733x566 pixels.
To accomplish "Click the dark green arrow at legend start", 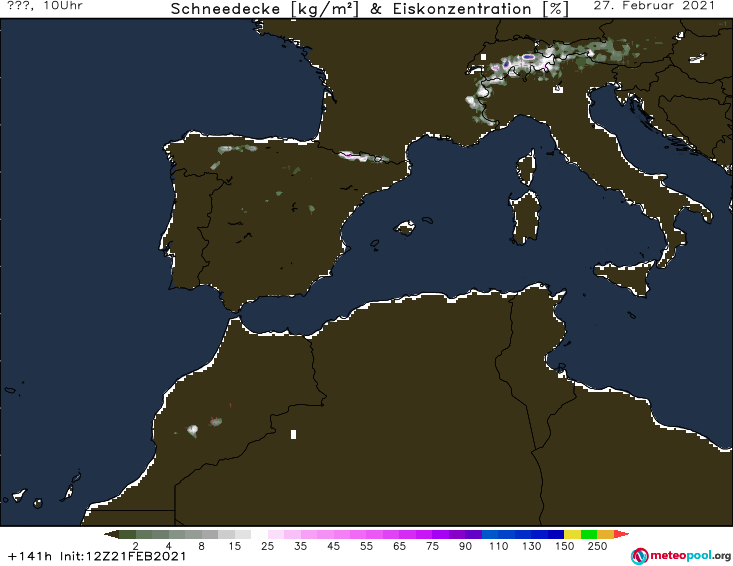I will (x=112, y=534).
